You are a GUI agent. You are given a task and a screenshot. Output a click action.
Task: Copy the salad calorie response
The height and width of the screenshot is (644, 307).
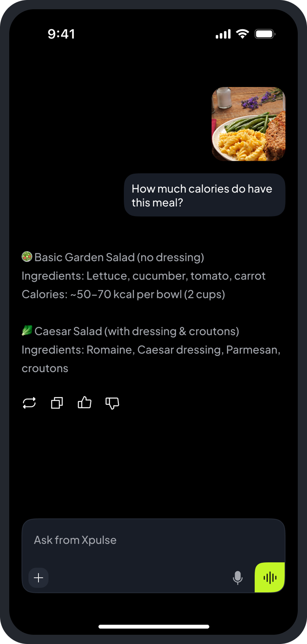(x=57, y=403)
